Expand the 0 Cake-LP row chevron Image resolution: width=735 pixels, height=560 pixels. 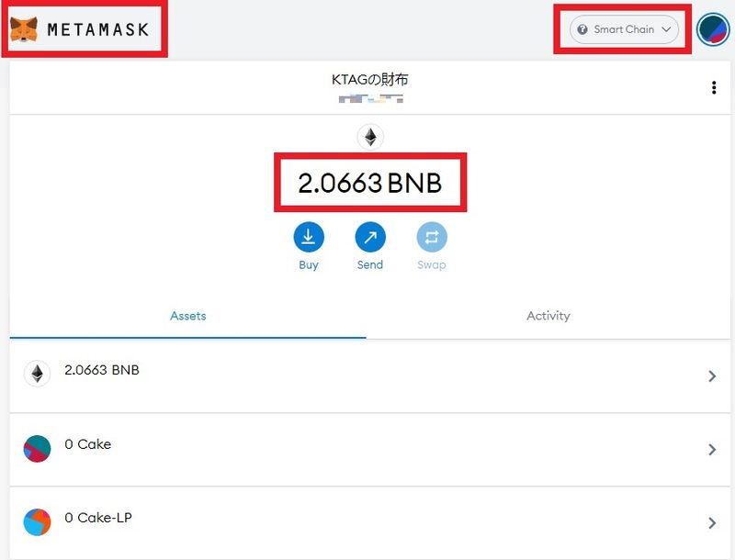click(712, 523)
